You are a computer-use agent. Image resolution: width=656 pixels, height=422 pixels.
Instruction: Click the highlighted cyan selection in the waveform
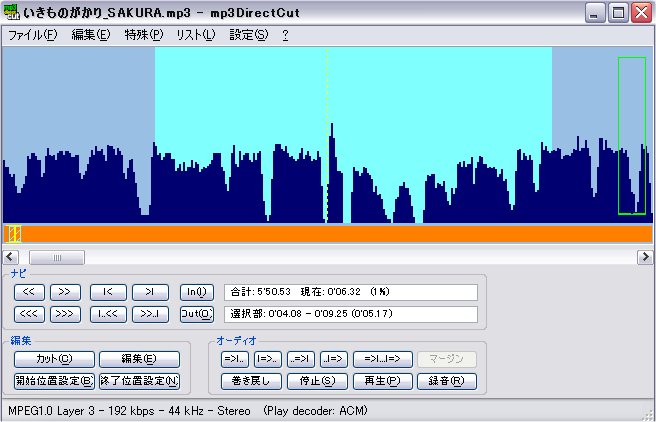(353, 135)
